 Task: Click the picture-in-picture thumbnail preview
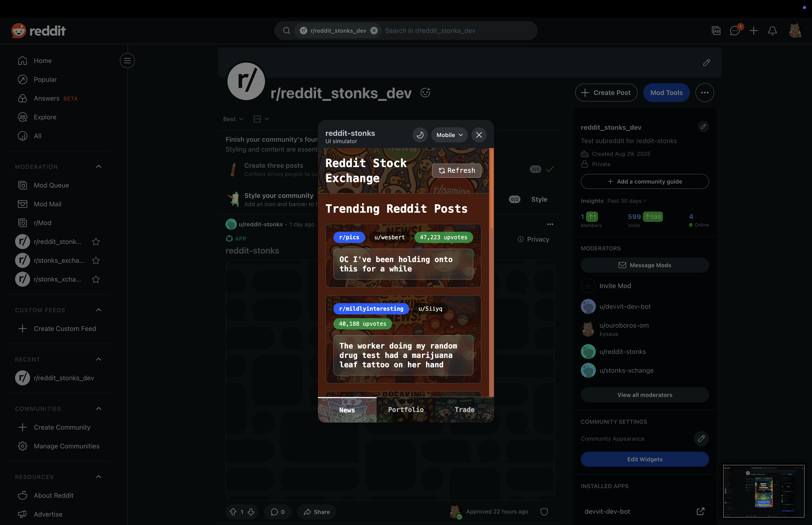[x=763, y=491]
